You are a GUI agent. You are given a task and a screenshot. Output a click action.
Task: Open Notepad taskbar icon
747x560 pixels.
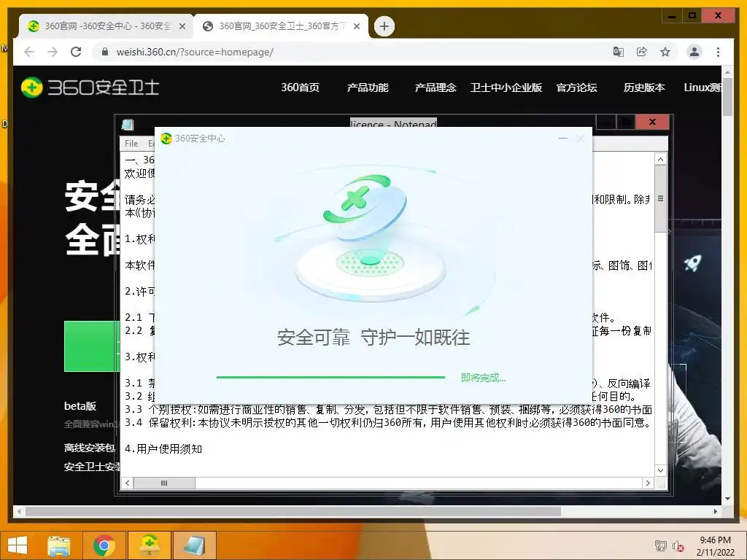pos(194,545)
